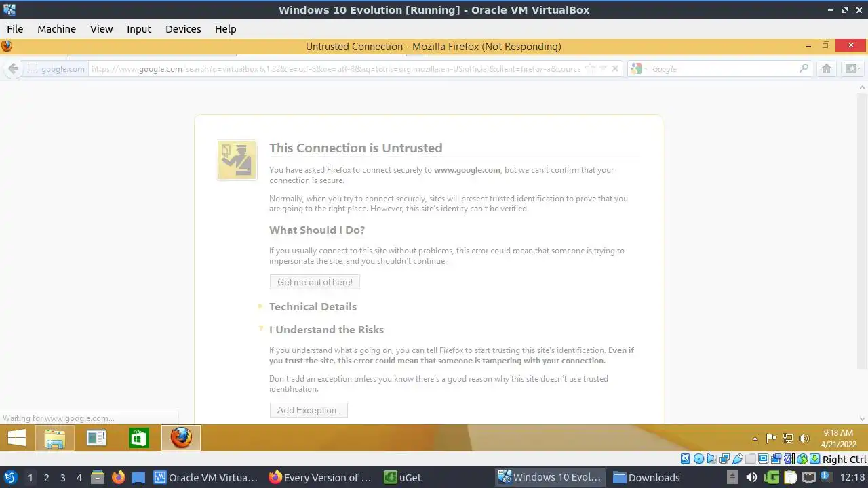Click the host show desktop icon
Screen dimensions: 868x488
click(138, 478)
